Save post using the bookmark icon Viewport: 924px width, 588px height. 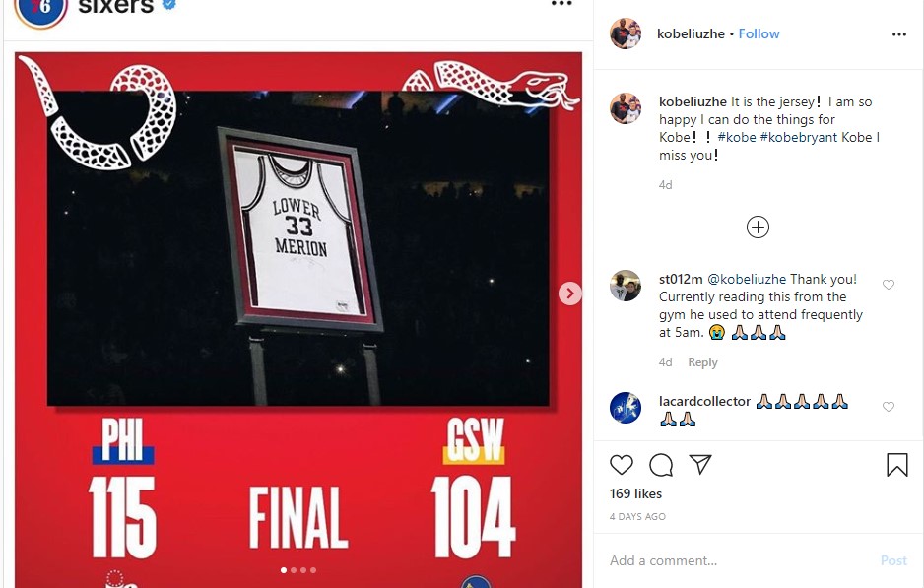coord(896,465)
